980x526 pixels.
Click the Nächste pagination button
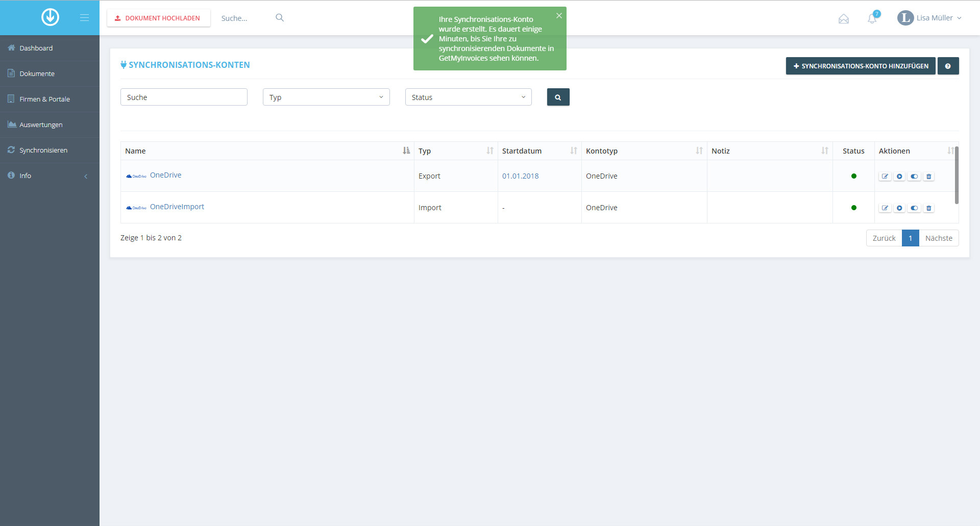939,238
